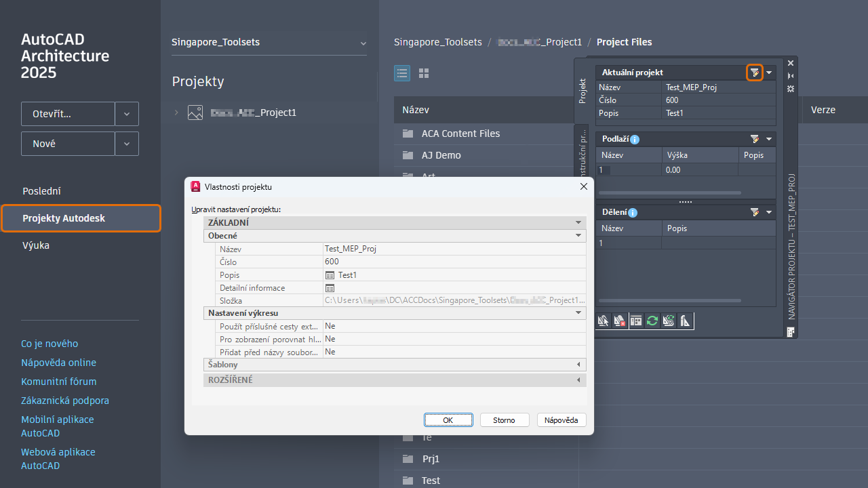Screen dimensions: 868x488
Task: Click the auto-hide icon on navigator title bar
Action: coord(791,76)
